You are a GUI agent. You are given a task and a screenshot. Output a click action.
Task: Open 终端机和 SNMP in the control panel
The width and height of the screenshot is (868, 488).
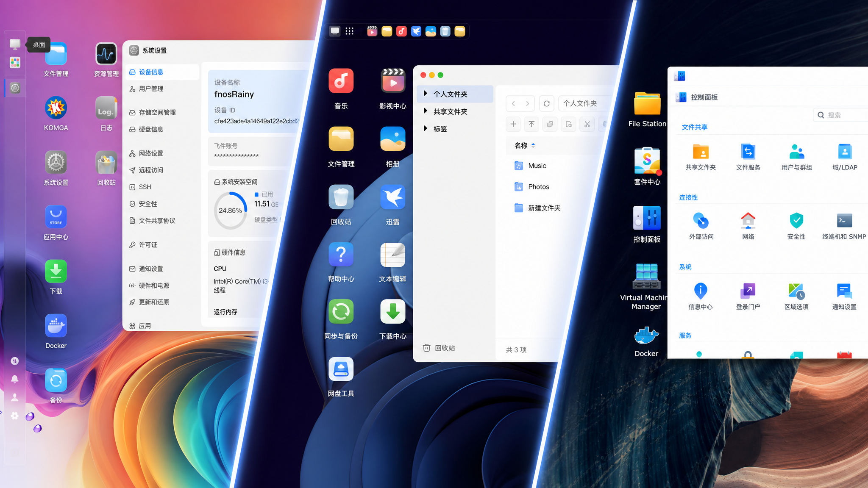pyautogui.click(x=844, y=221)
